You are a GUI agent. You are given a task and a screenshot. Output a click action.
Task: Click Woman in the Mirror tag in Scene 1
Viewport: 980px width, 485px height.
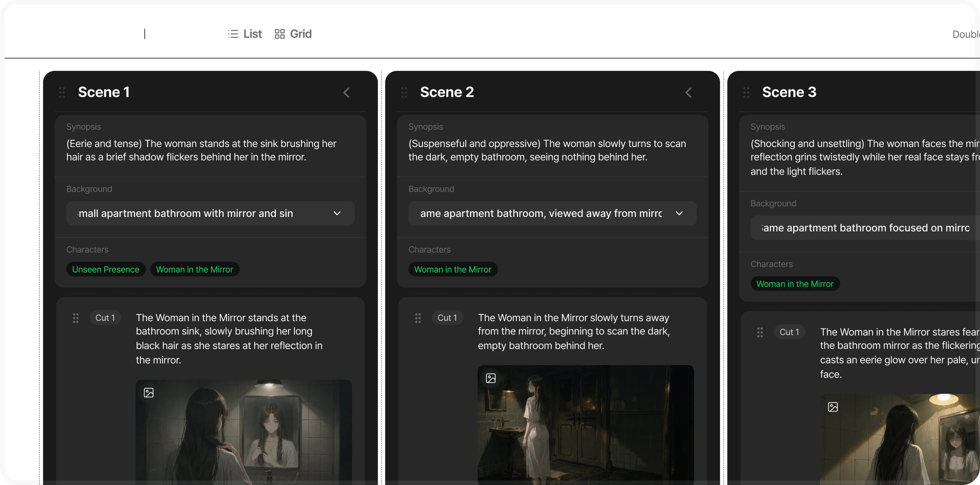(x=194, y=269)
